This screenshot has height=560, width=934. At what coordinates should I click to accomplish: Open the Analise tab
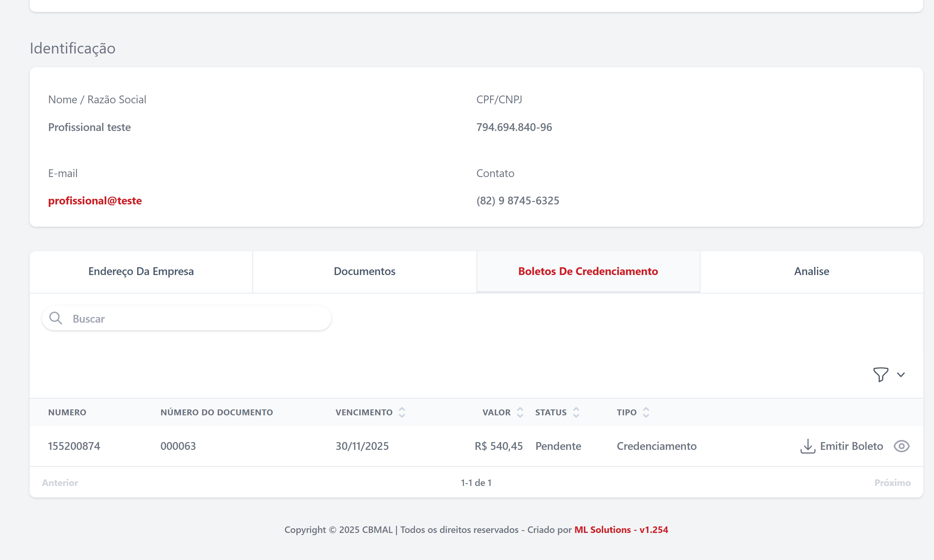811,271
